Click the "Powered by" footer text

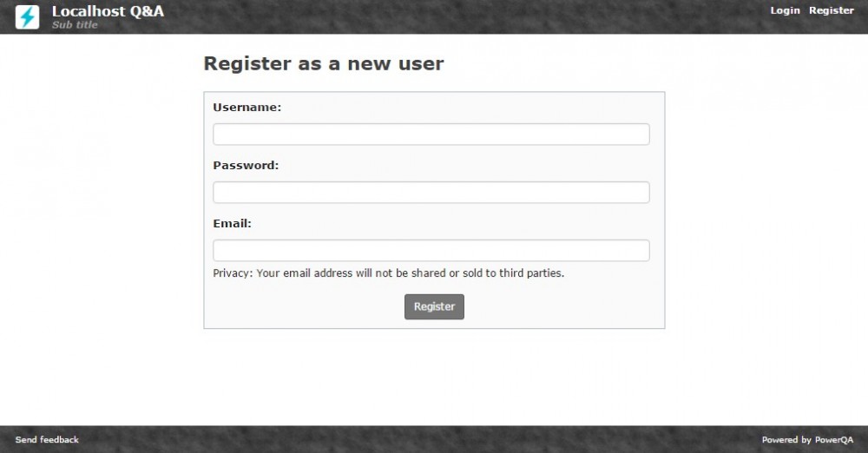coord(786,440)
